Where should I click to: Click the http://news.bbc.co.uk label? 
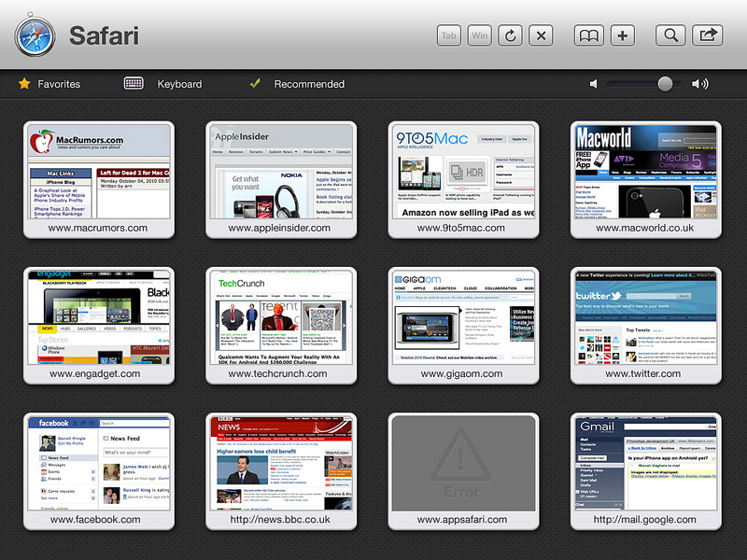click(280, 520)
